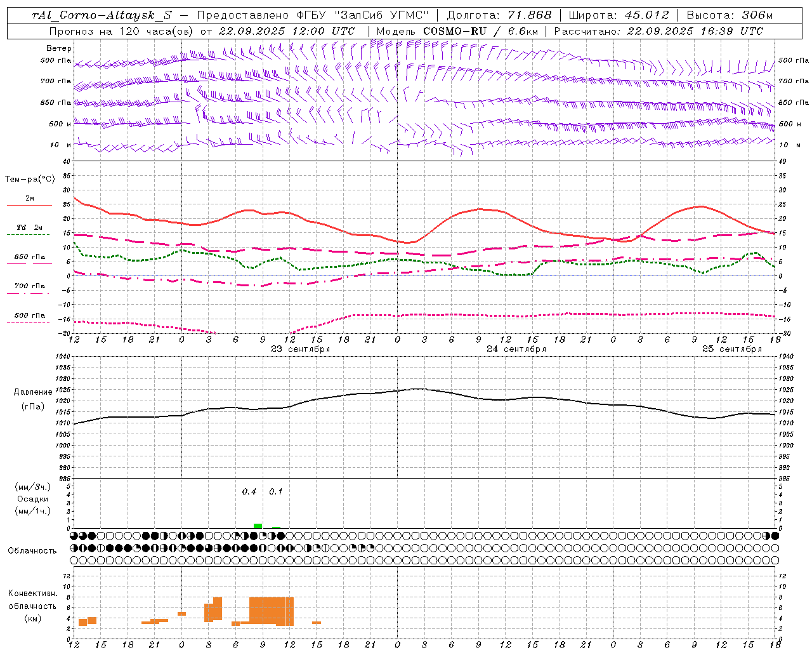Click the Тем-ра(°C) axis title

[x=30, y=180]
